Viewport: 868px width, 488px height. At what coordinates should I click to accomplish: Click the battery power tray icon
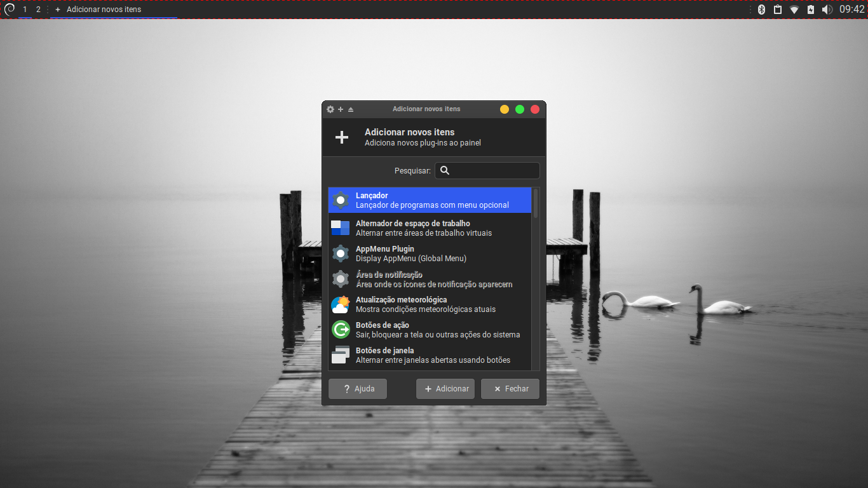pyautogui.click(x=811, y=10)
